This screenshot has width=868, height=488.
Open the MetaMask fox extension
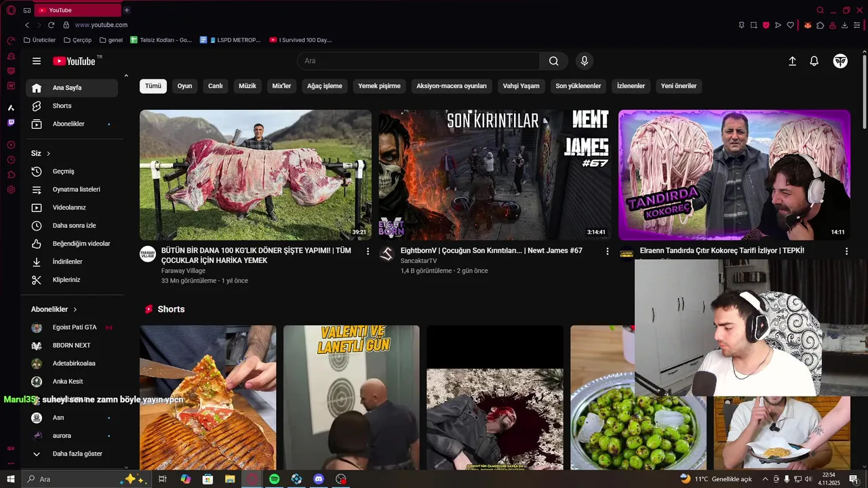[x=808, y=25]
